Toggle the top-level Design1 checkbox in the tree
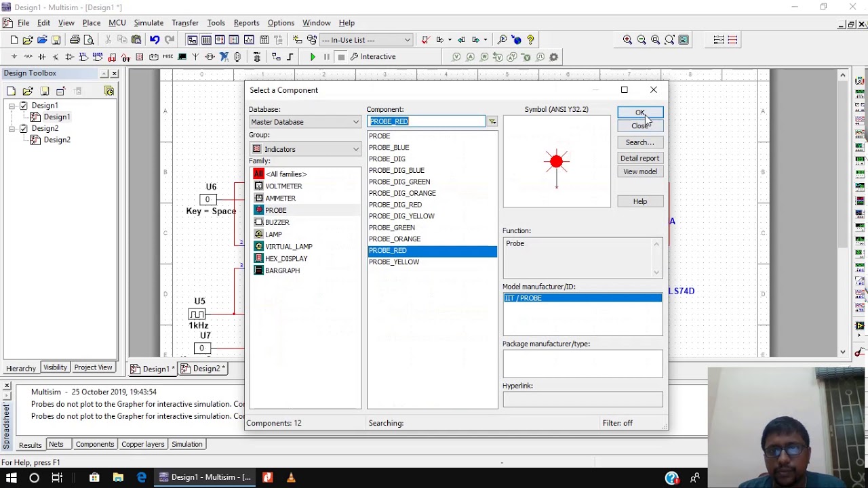The width and height of the screenshot is (868, 488). point(24,106)
